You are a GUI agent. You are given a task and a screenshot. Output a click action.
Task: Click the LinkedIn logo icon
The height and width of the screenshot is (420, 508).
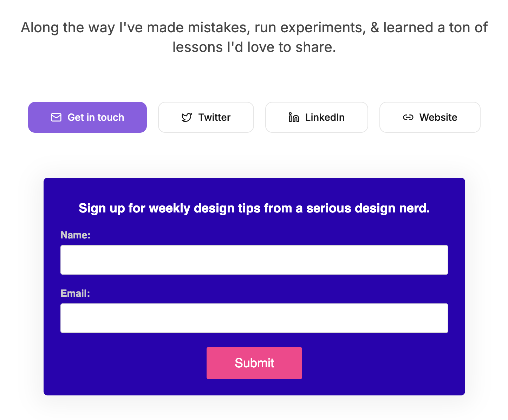[294, 117]
